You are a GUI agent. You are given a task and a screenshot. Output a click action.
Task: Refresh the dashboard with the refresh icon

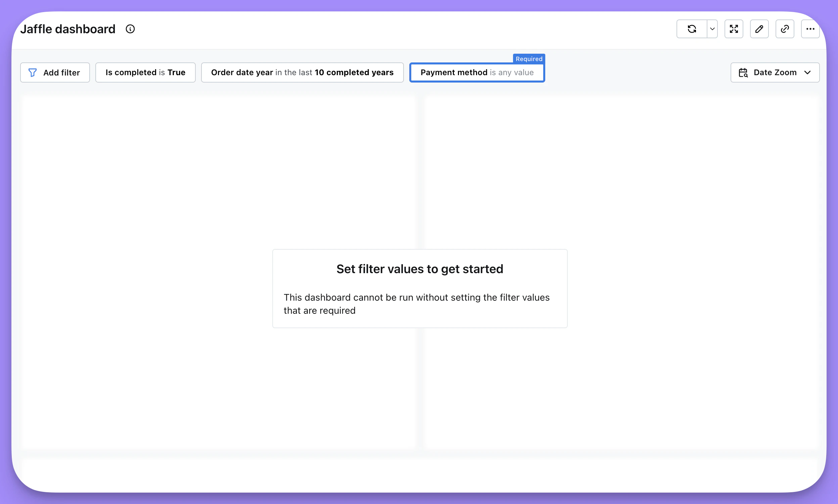click(x=692, y=29)
